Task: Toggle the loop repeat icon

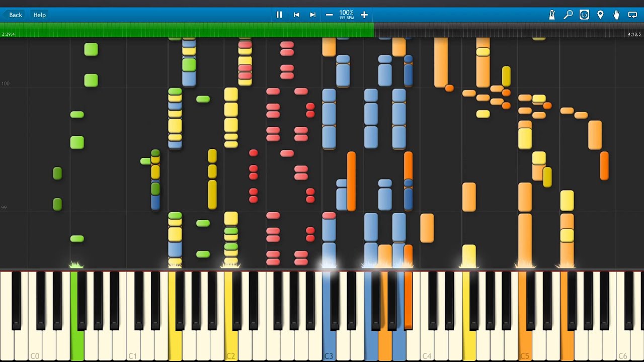Action: pos(632,15)
